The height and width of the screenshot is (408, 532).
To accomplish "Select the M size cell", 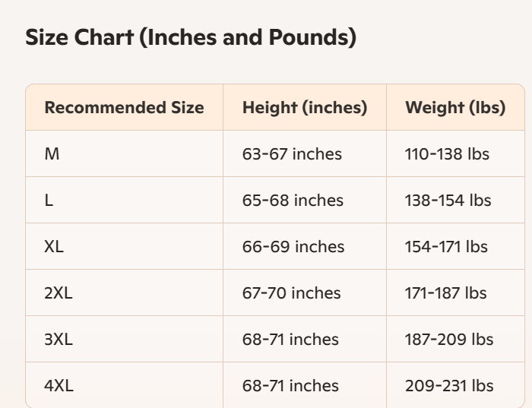I will [x=52, y=154].
